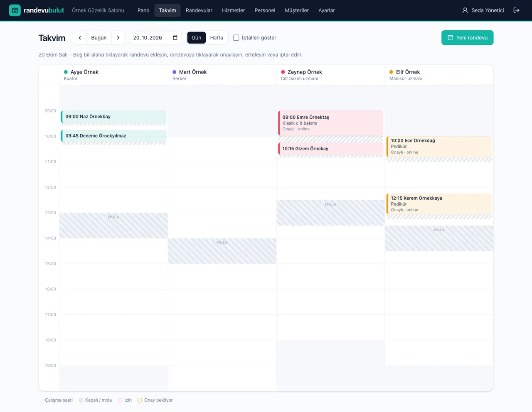Image resolution: width=532 pixels, height=412 pixels.
Task: Open the Randevular menu item
Action: (199, 10)
